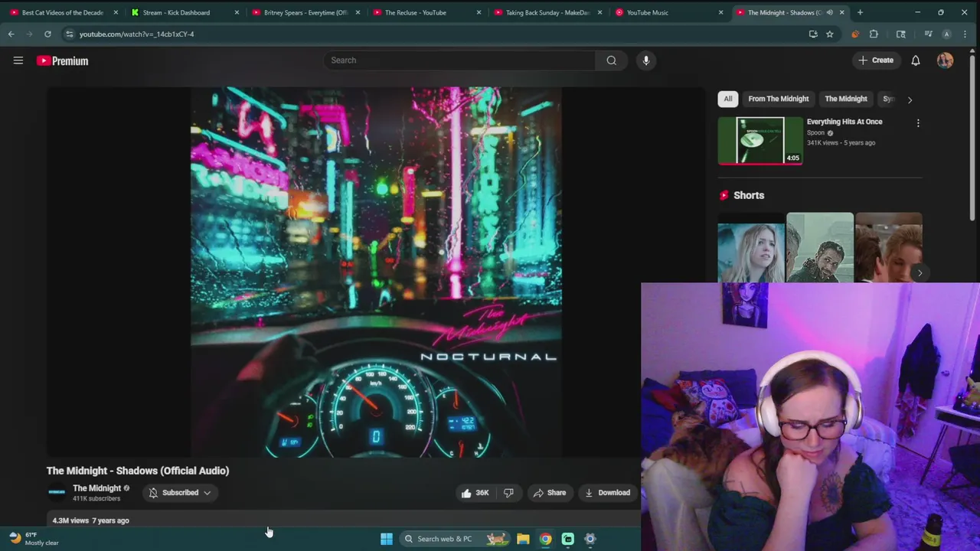Click the browser address bar URL
980x551 pixels.
(136, 34)
